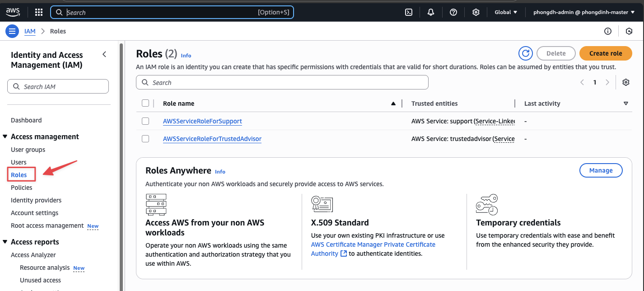Focus the roles table search field
Screen dimensions: 644x291
pyautogui.click(x=282, y=82)
